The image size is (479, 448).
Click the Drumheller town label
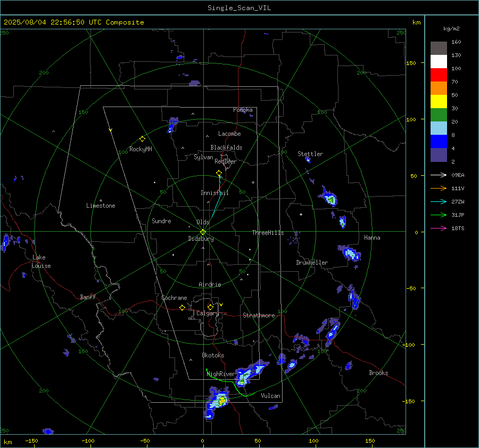click(x=312, y=263)
